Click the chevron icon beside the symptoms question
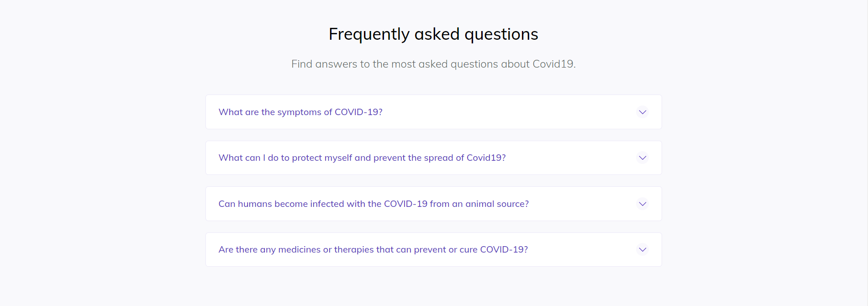This screenshot has width=868, height=306. (x=642, y=112)
